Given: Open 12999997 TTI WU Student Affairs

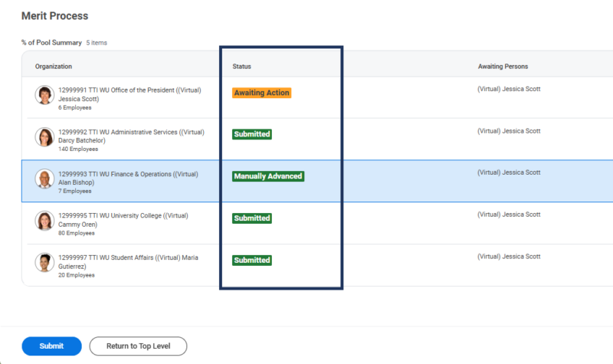Looking at the screenshot, I should pyautogui.click(x=128, y=262).
